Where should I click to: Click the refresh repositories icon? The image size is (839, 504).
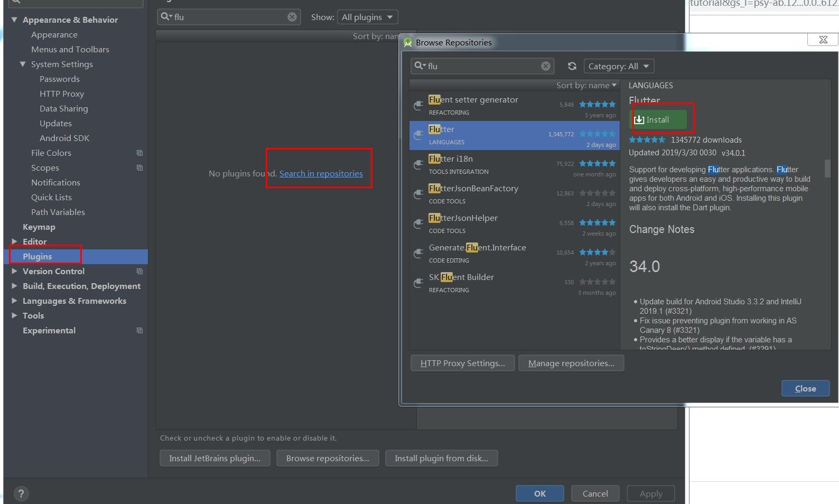pyautogui.click(x=572, y=66)
